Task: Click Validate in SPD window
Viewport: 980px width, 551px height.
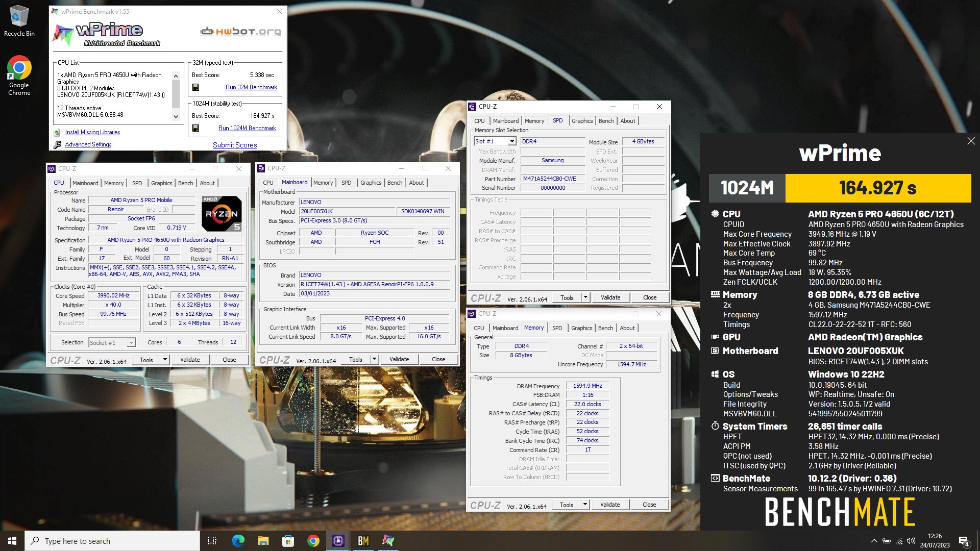Action: coord(610,297)
